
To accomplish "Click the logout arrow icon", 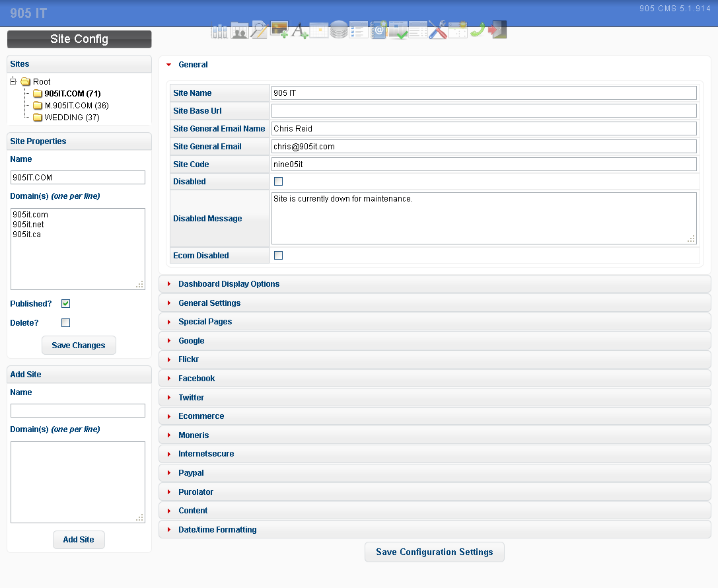I will (x=497, y=30).
